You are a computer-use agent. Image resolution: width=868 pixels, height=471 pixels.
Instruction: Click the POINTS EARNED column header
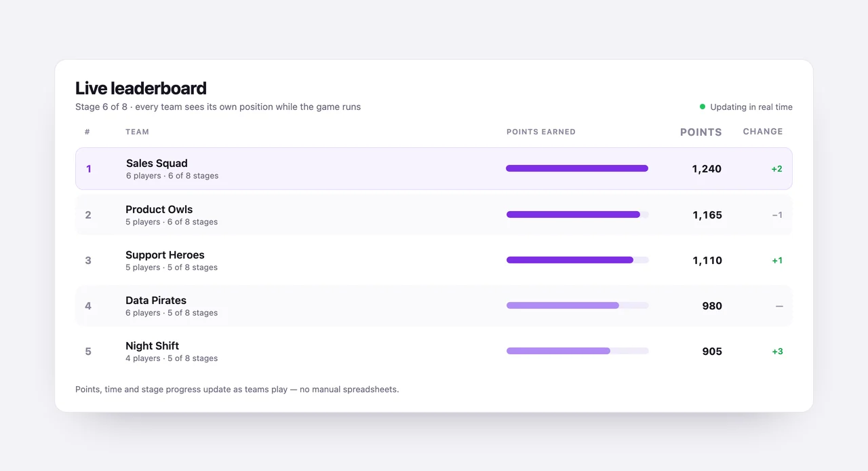[541, 132]
